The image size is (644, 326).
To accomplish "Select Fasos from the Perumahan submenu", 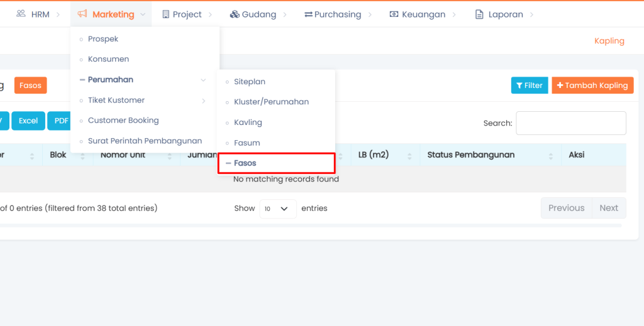I will [245, 163].
